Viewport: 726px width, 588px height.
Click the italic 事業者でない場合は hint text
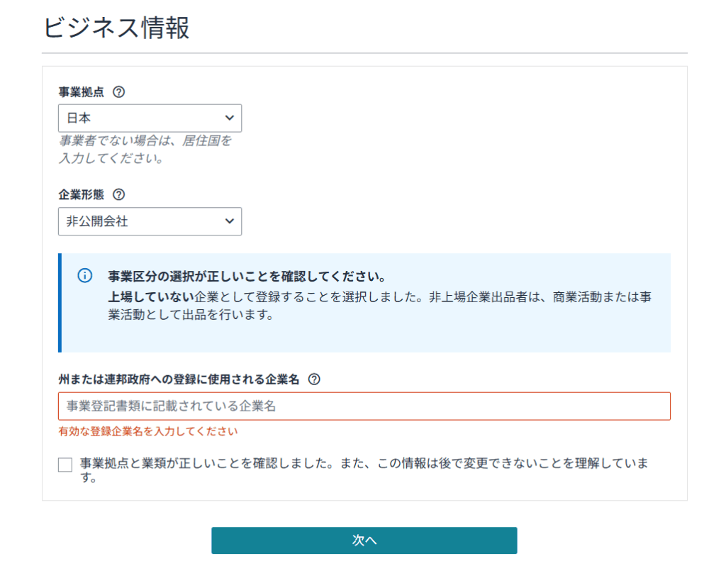coord(145,141)
